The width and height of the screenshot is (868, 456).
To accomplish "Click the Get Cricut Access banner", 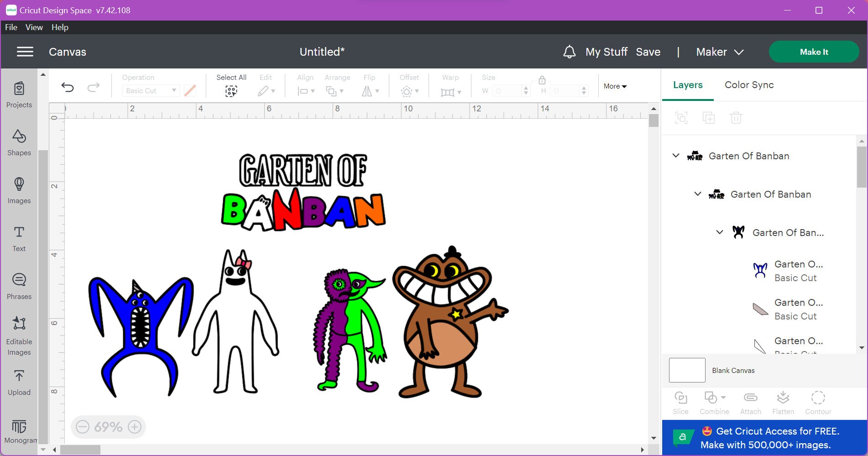I will (x=764, y=438).
